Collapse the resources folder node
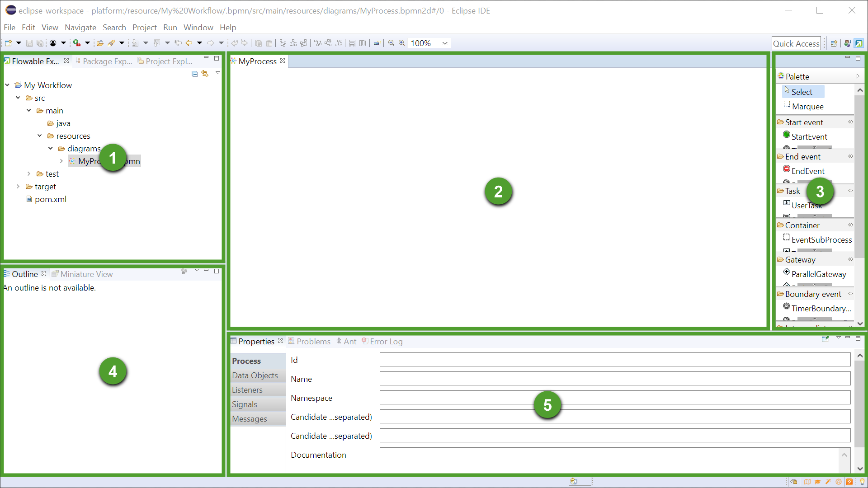 coord(40,136)
